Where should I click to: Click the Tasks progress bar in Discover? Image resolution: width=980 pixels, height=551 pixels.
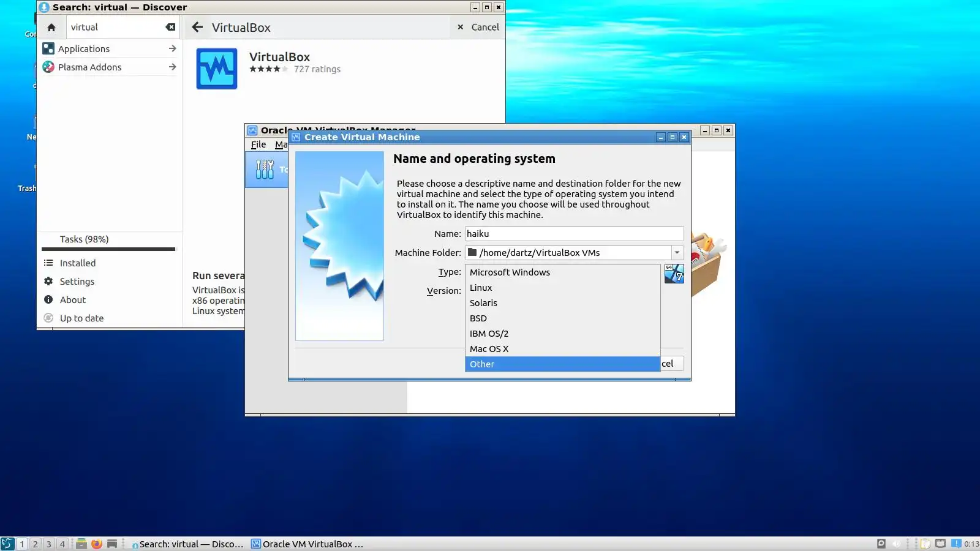pos(109,249)
